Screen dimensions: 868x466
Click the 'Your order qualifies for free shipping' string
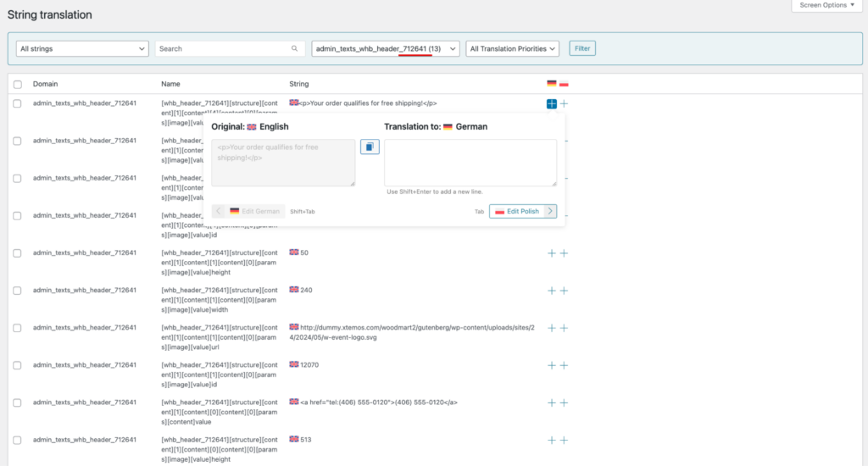pyautogui.click(x=368, y=103)
